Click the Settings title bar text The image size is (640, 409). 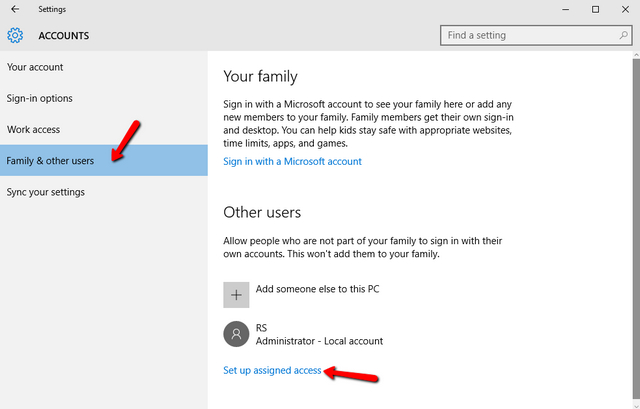click(x=54, y=9)
